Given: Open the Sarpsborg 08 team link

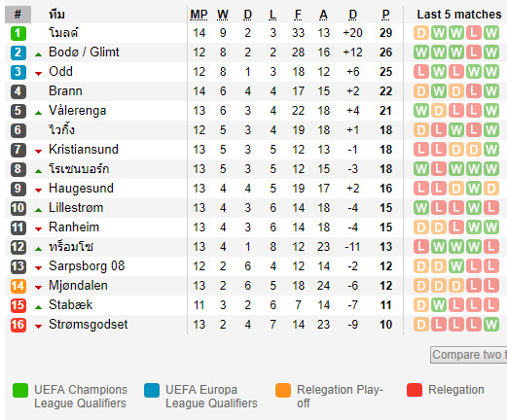Looking at the screenshot, I should [87, 266].
